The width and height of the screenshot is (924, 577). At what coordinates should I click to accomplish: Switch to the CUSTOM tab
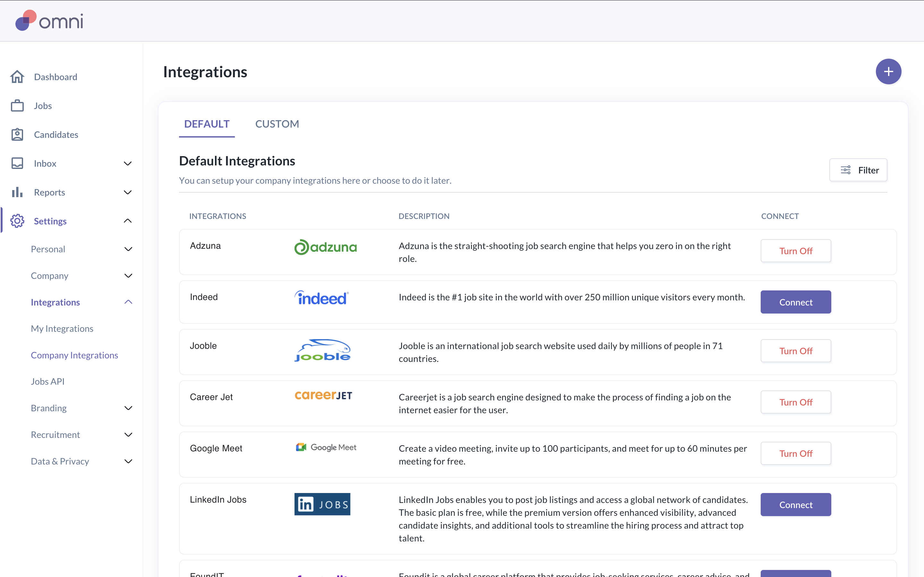coord(277,124)
